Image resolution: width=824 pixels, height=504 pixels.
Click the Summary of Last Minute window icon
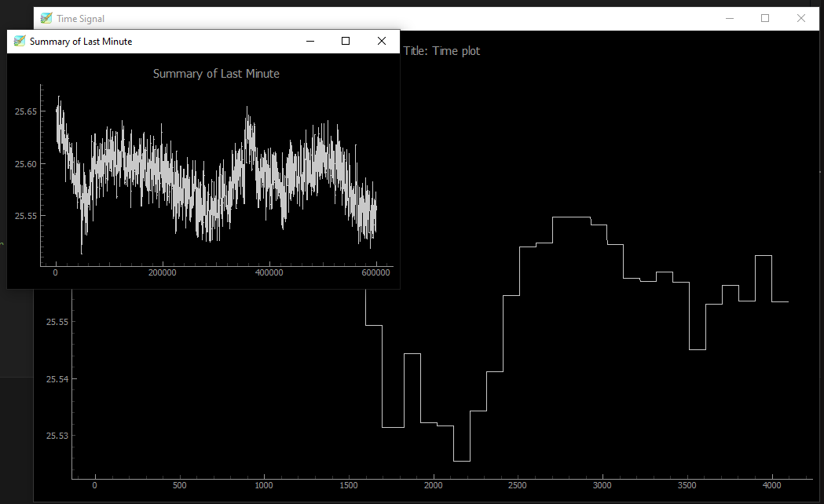(x=20, y=41)
